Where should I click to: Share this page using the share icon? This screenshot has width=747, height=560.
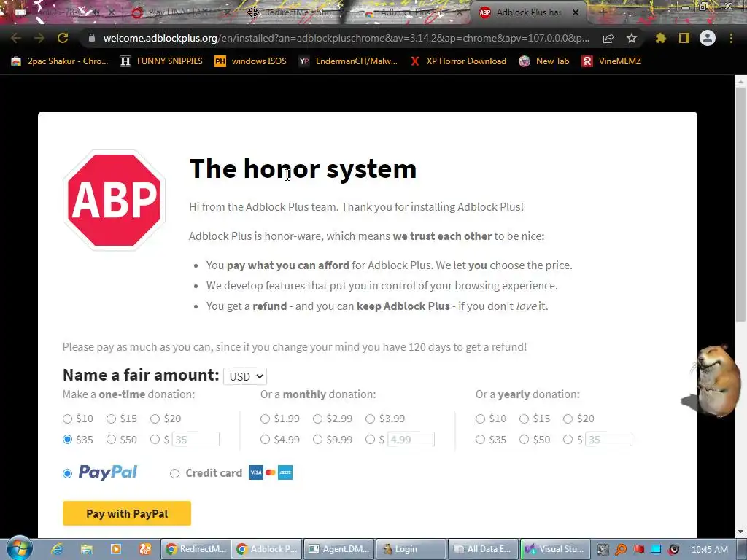[x=608, y=38]
